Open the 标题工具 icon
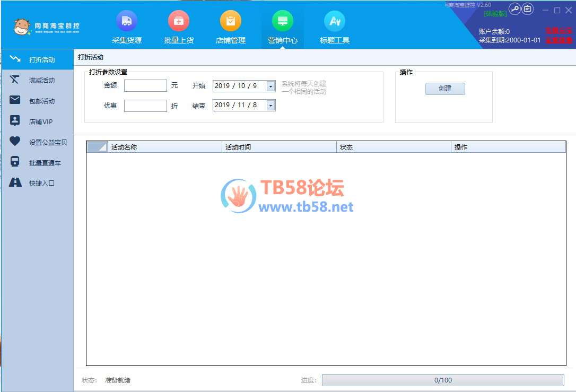 pyautogui.click(x=335, y=21)
